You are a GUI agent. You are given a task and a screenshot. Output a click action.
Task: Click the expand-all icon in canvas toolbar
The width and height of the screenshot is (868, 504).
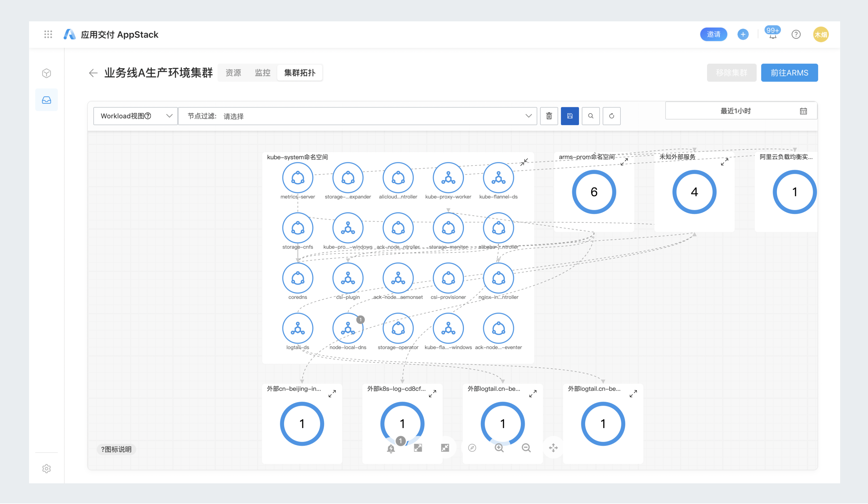[x=418, y=448]
